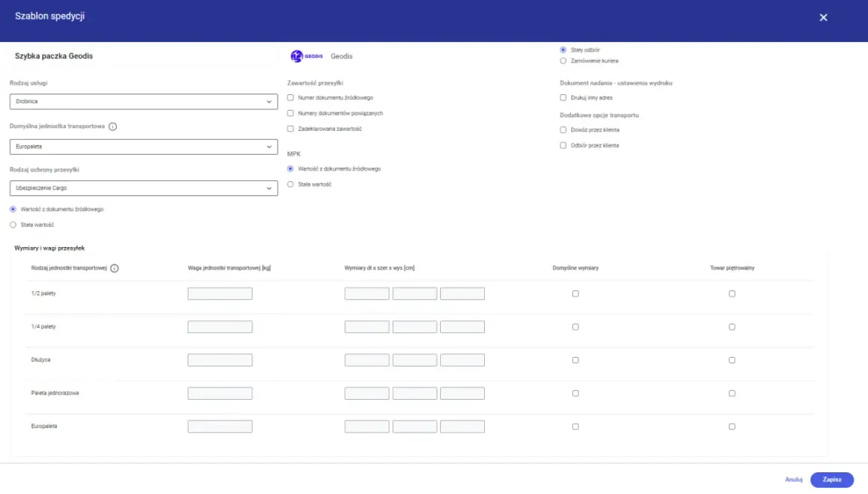This screenshot has height=494, width=868.
Task: Click the Paleta jednorazowa row label
Action: (55, 393)
